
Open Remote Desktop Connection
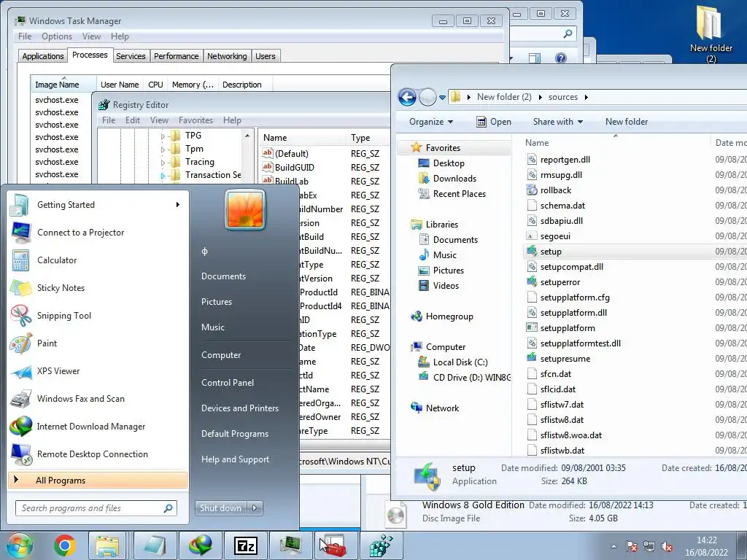98,454
